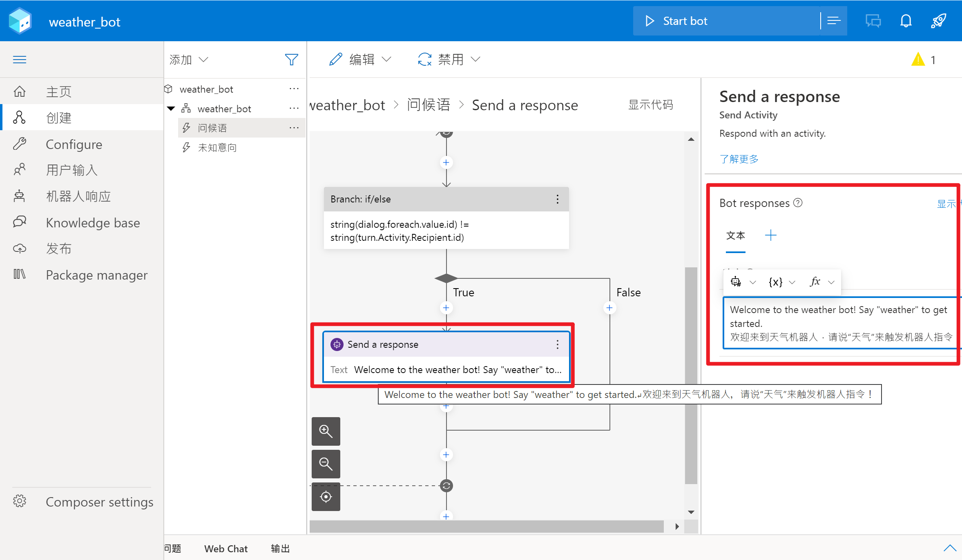
Task: Toggle the hamburger navigation menu
Action: click(20, 60)
